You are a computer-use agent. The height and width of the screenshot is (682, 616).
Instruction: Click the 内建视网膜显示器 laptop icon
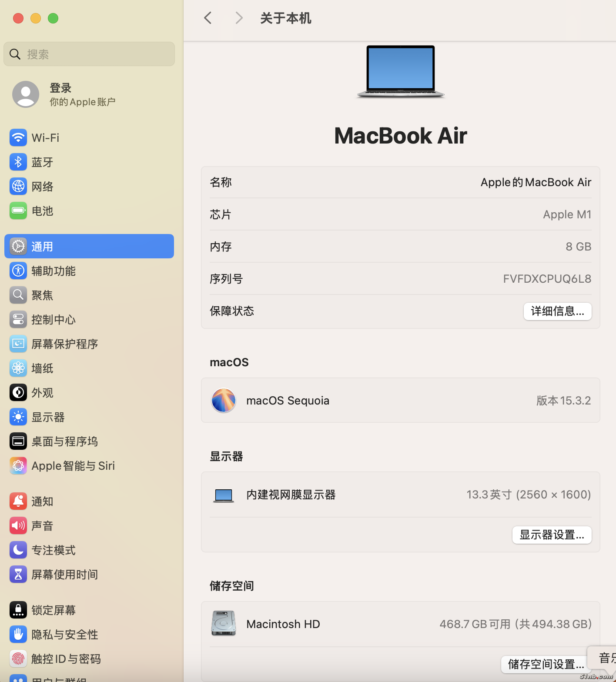click(x=224, y=495)
